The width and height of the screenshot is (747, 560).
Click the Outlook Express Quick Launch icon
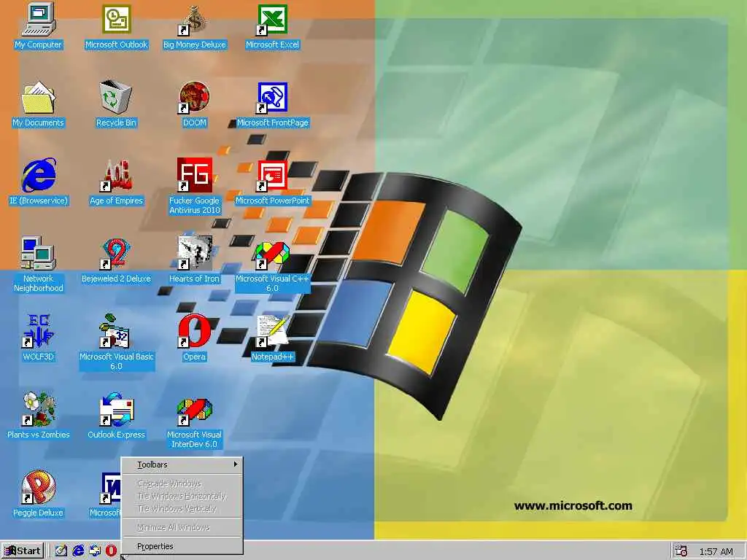95,551
